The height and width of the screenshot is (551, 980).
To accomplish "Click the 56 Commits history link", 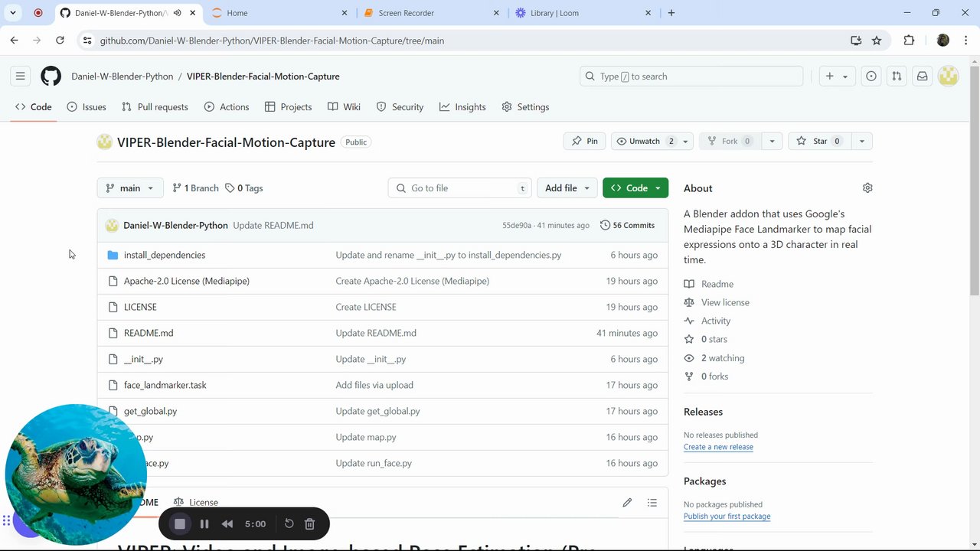I will tap(628, 225).
